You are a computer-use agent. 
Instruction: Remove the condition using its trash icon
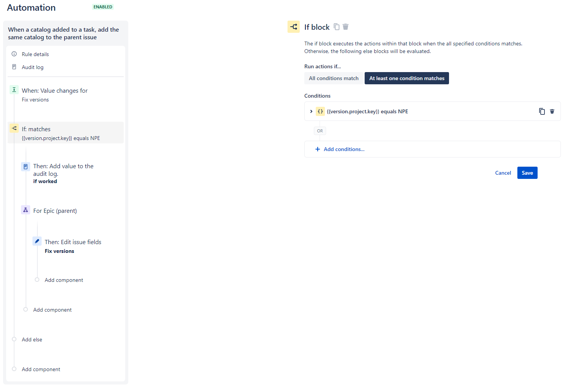click(552, 111)
